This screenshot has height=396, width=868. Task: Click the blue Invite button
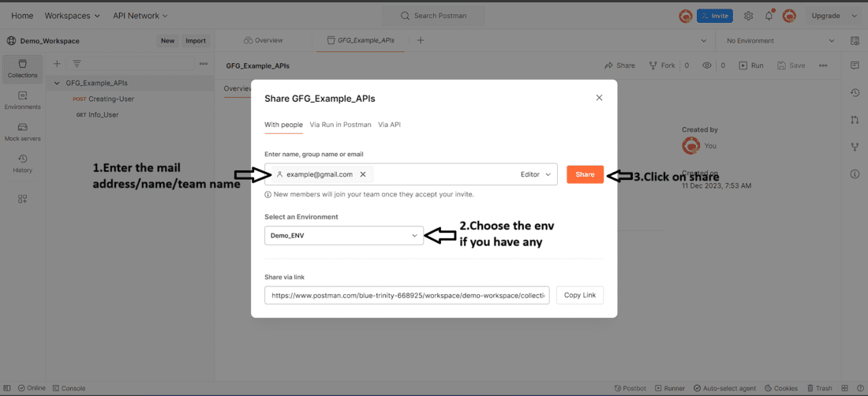715,16
